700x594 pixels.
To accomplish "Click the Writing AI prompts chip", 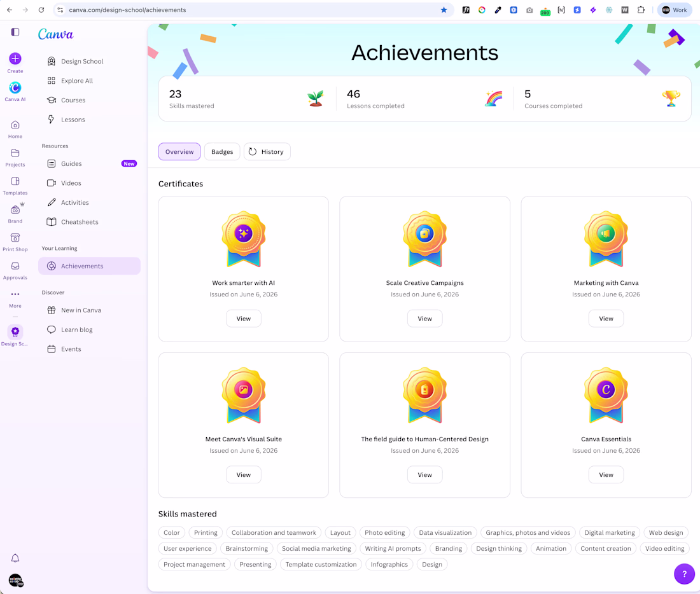I will (x=393, y=548).
